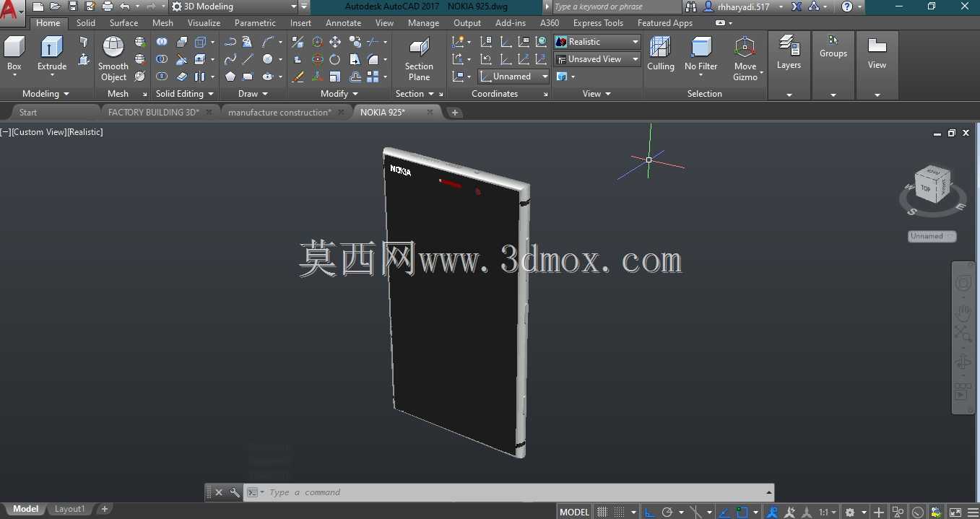The image size is (980, 519).
Task: Switch to the Layout1 tab
Action: point(69,509)
